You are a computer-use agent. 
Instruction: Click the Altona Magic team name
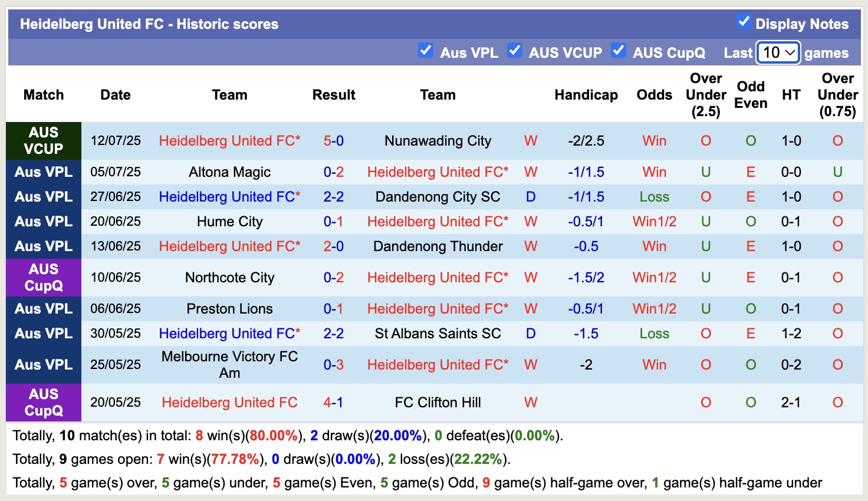(229, 172)
